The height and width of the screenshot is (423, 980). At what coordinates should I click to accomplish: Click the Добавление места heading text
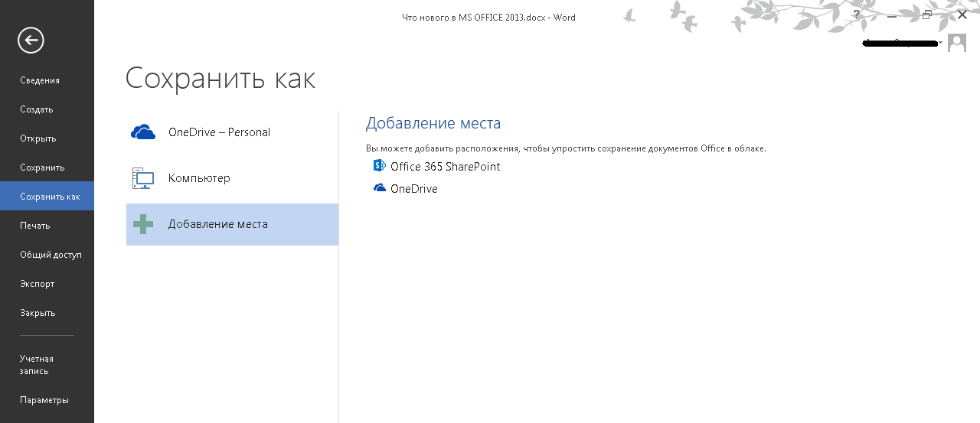433,123
